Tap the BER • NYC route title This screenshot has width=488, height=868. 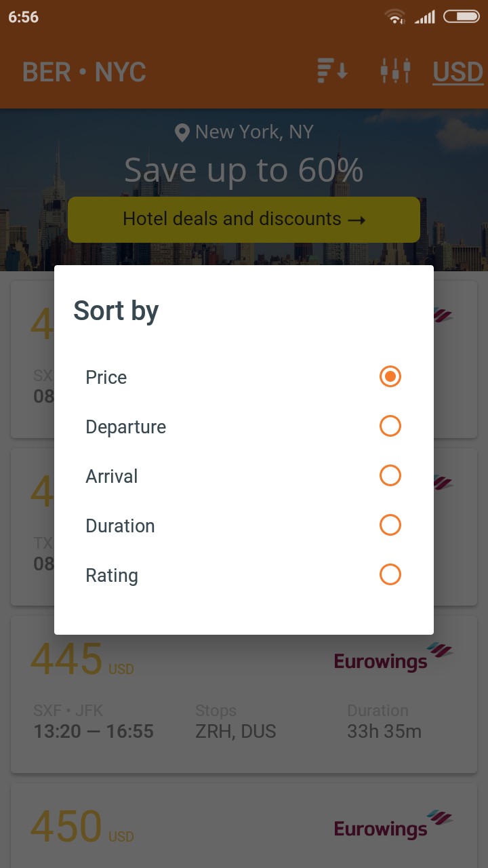coord(84,72)
